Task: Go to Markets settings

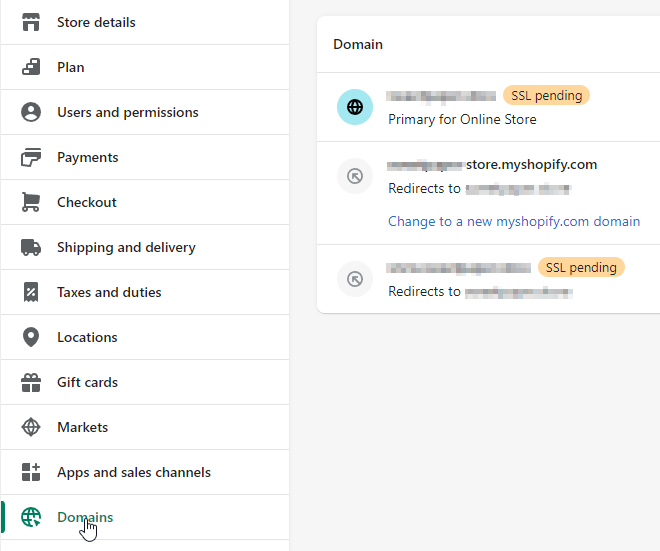Action: (145, 427)
